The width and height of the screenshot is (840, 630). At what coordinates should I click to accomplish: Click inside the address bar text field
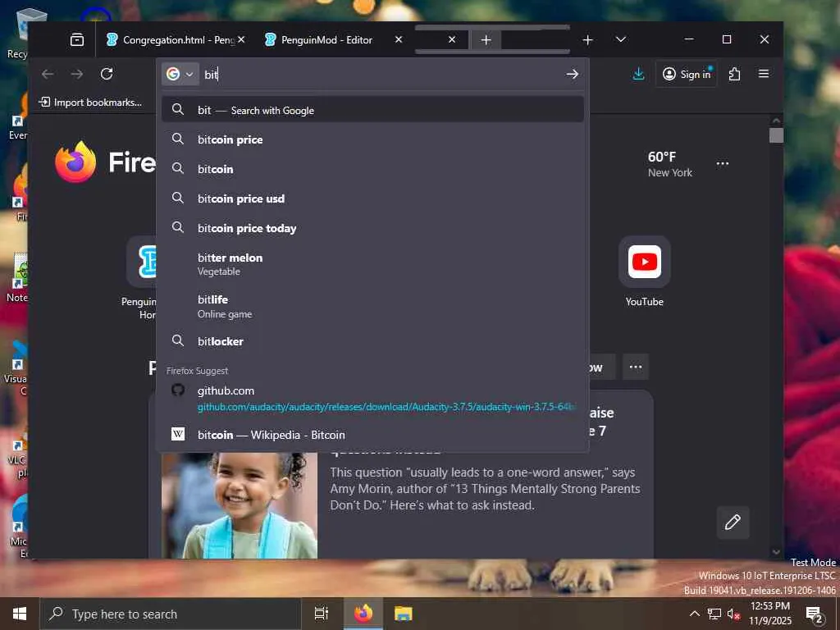pos(381,74)
